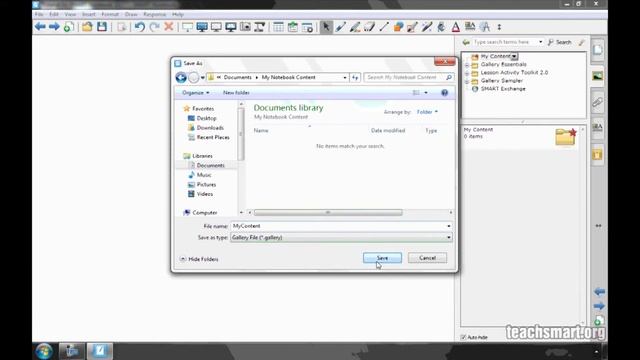The height and width of the screenshot is (360, 640).
Task: Go to the previous page with the toolbar arrow
Action: point(40,27)
